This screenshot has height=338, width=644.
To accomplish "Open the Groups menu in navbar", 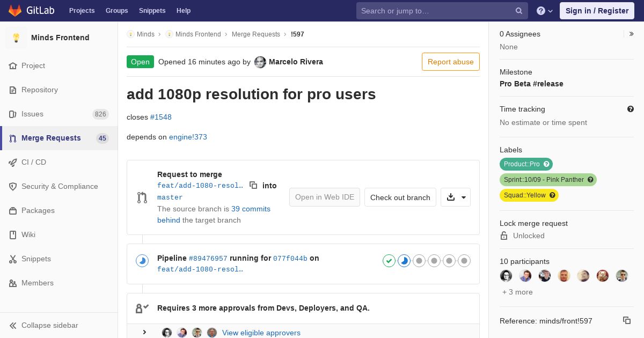I will click(x=116, y=11).
